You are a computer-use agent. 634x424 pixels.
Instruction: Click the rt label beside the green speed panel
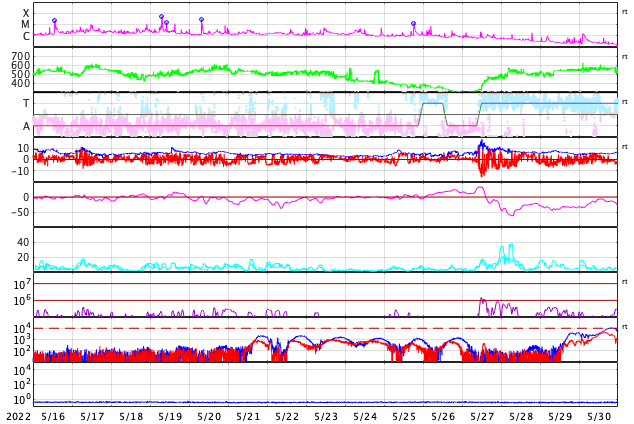(x=624, y=57)
